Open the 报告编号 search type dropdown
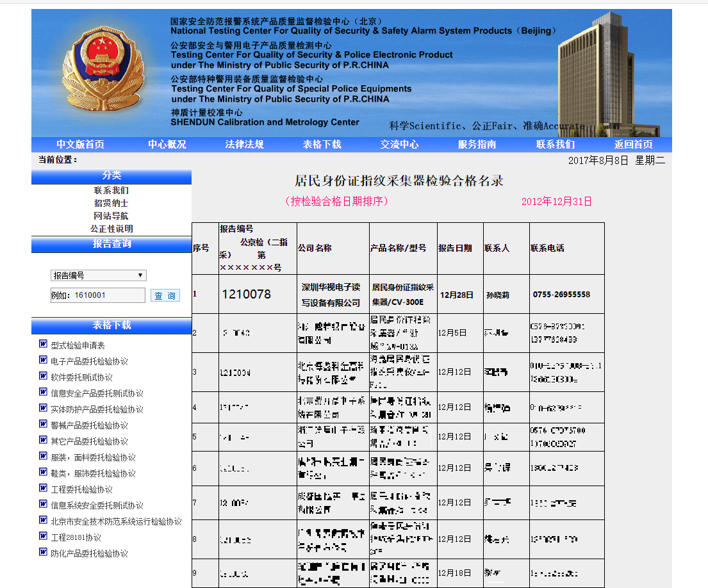Image resolution: width=708 pixels, height=588 pixels. click(98, 275)
